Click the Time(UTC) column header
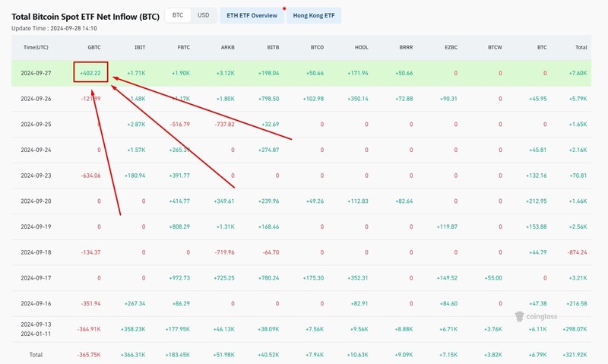 36,47
